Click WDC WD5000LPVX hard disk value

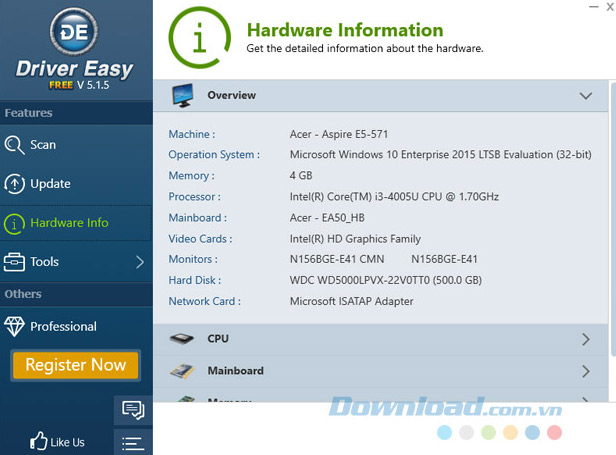385,281
